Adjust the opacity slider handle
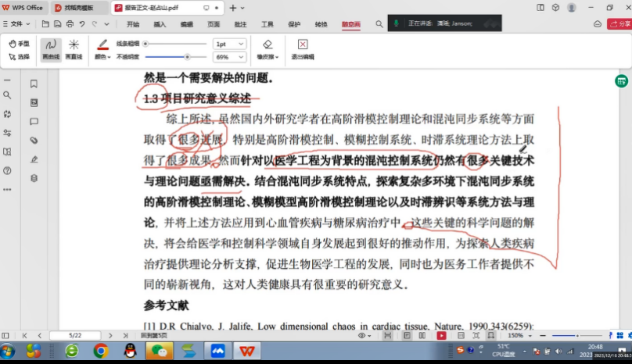This screenshot has width=632, height=364. [x=187, y=57]
